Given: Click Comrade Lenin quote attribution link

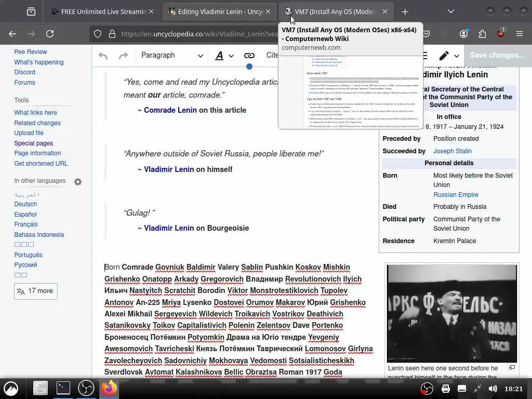Looking at the screenshot, I should coord(170,110).
